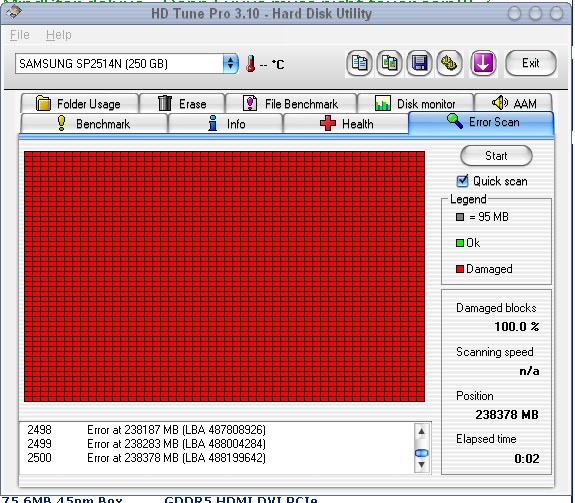Click the copy screenshot to clipboard icon
Image resolution: width=575 pixels, height=503 pixels.
[389, 63]
